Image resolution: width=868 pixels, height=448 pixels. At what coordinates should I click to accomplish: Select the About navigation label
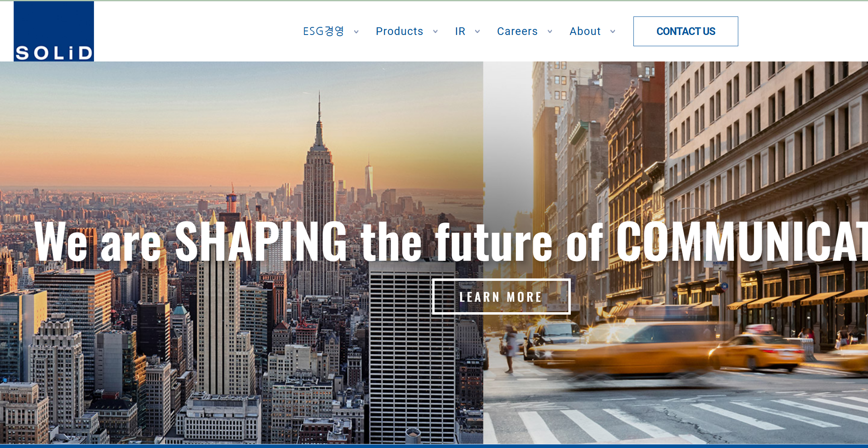(x=585, y=31)
